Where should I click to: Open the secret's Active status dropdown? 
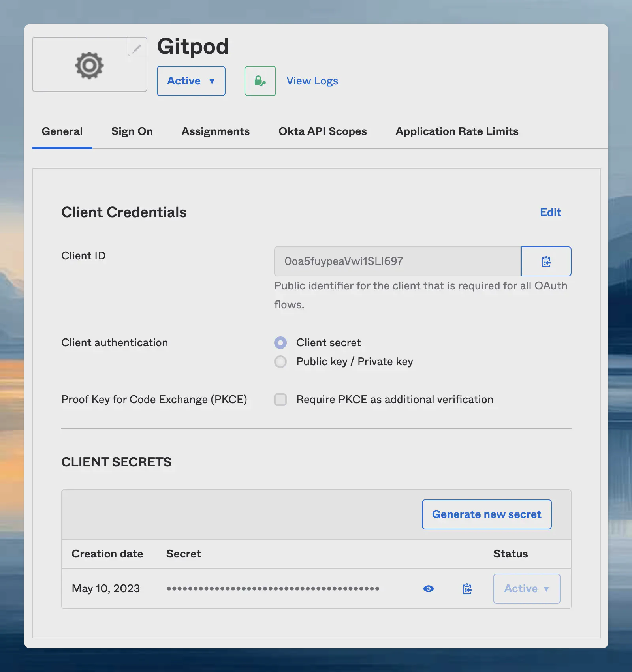pyautogui.click(x=527, y=589)
